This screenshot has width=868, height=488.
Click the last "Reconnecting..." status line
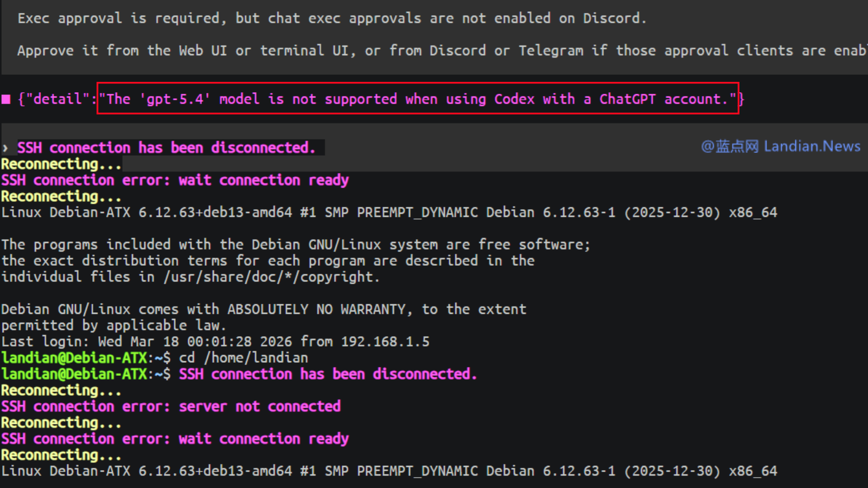61,455
